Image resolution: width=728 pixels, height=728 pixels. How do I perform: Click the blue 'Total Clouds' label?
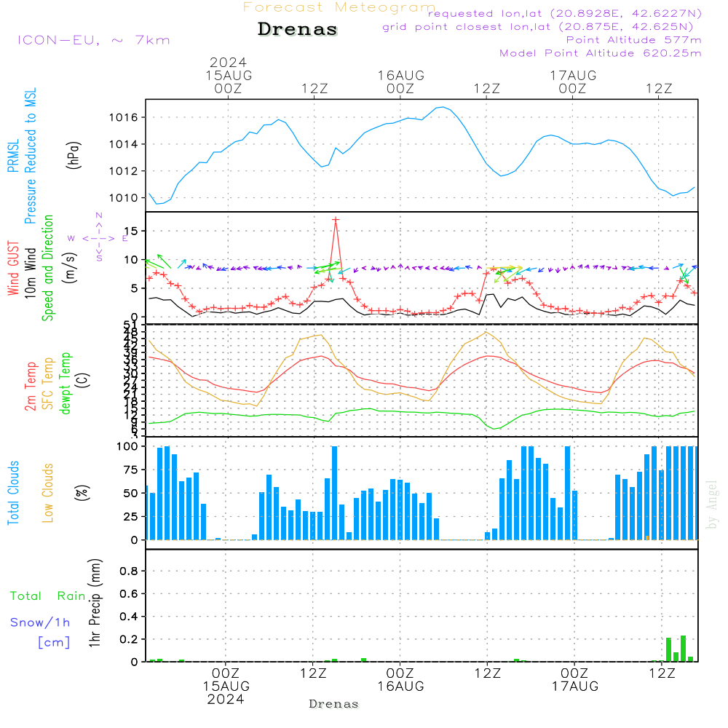pyautogui.click(x=13, y=493)
